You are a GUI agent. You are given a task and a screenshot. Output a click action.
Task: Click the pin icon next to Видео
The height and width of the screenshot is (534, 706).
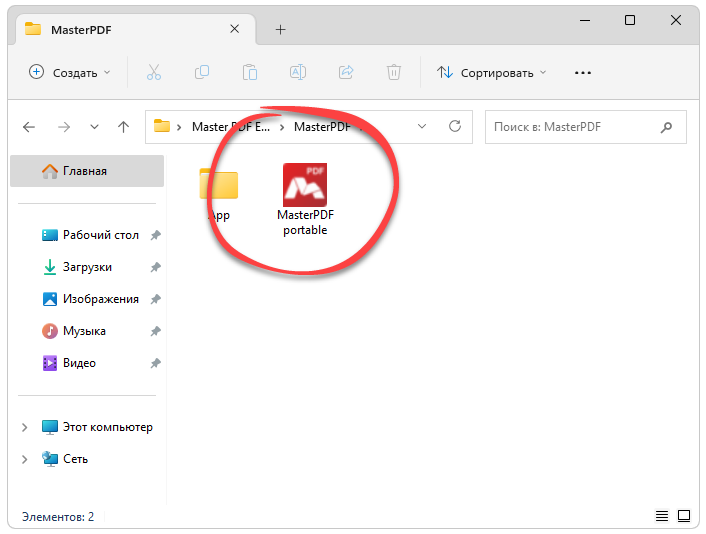(155, 363)
